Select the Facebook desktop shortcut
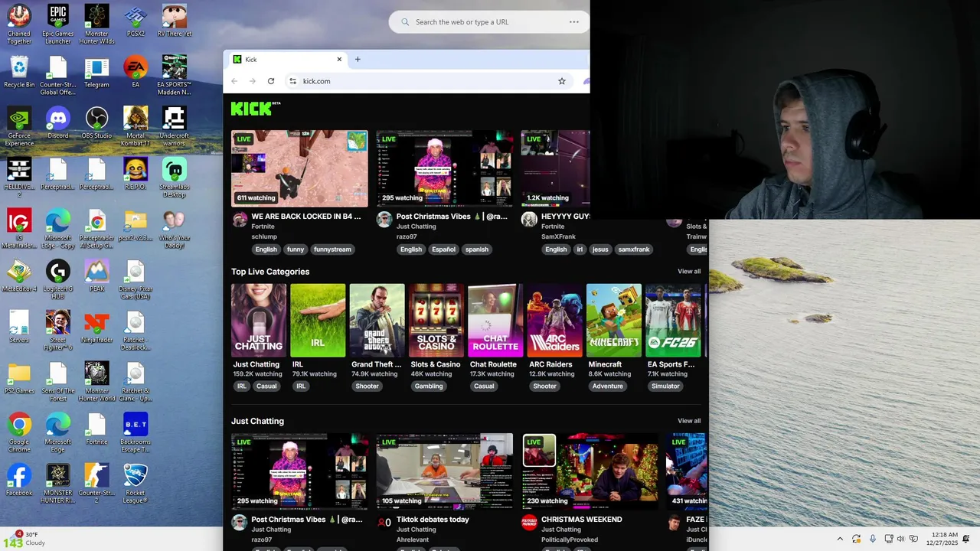 click(19, 480)
